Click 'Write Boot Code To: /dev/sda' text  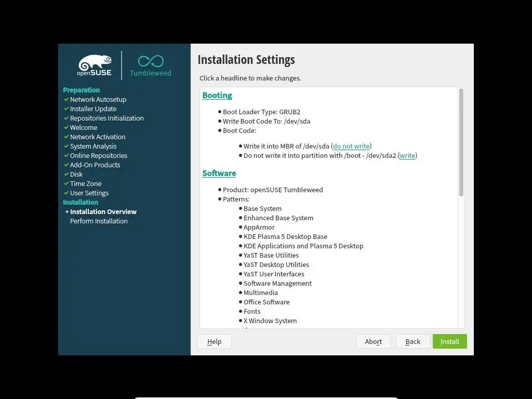267,121
